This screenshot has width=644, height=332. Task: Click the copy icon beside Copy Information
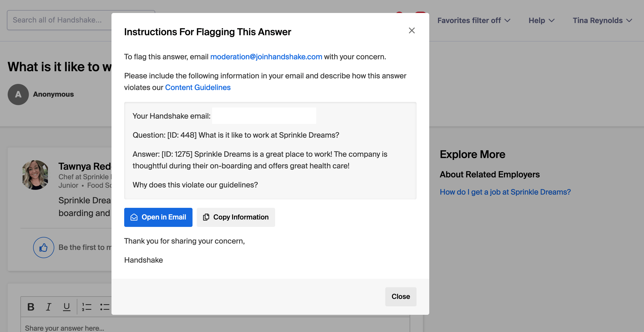coord(206,217)
